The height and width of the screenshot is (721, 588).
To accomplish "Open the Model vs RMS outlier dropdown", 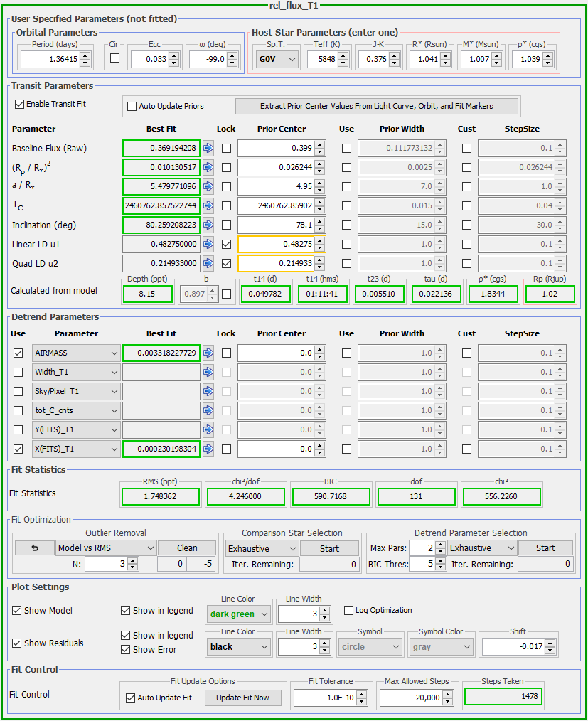I will coord(106,548).
